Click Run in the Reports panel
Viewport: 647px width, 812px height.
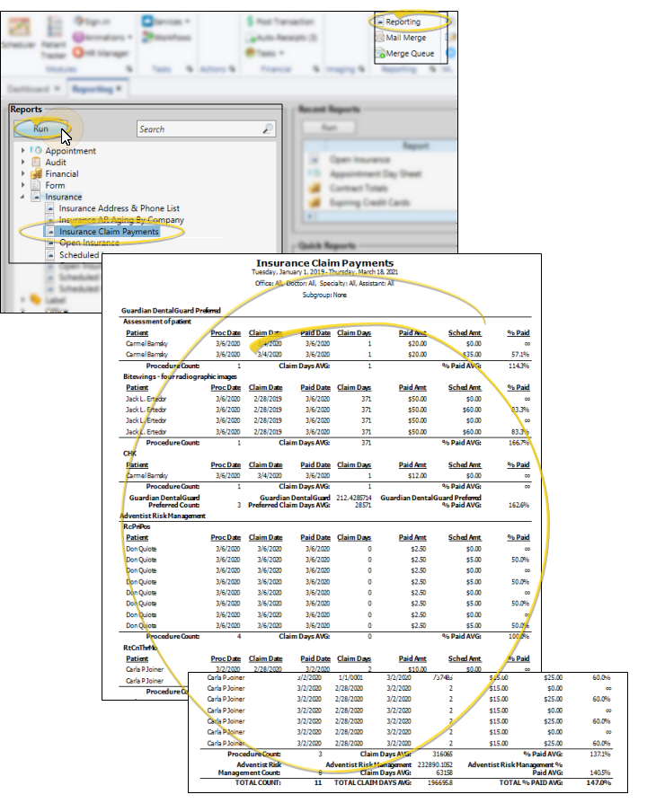click(x=41, y=128)
